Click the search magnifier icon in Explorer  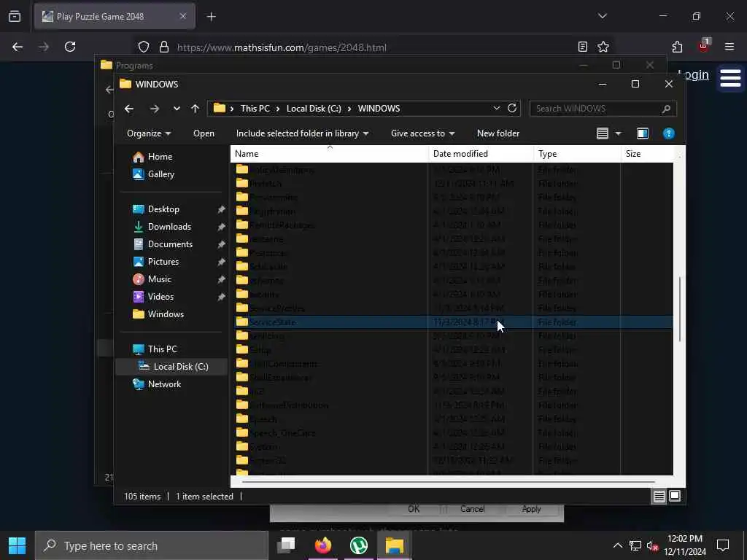pyautogui.click(x=666, y=109)
